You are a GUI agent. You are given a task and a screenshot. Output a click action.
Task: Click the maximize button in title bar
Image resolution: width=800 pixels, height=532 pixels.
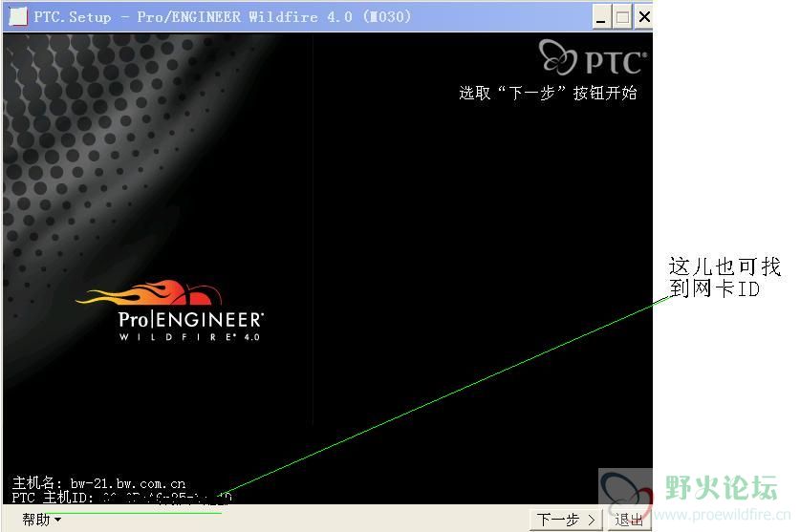coord(622,17)
